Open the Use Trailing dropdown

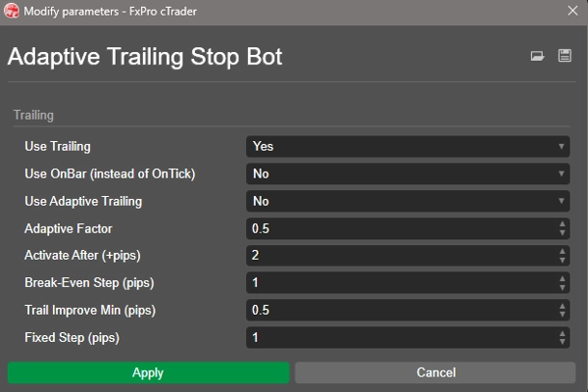pyautogui.click(x=408, y=146)
